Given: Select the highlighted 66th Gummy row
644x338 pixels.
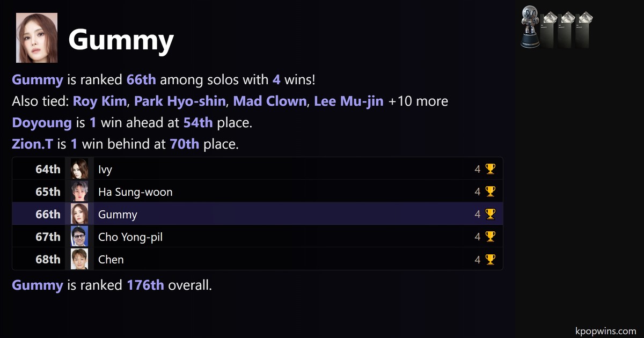Looking at the screenshot, I should pos(257,215).
